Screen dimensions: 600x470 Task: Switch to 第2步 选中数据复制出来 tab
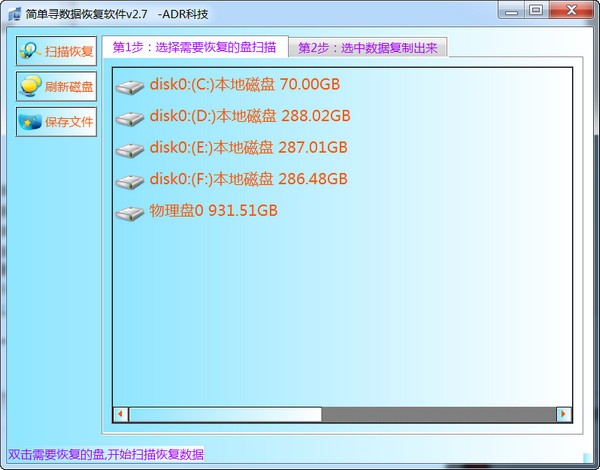click(367, 48)
